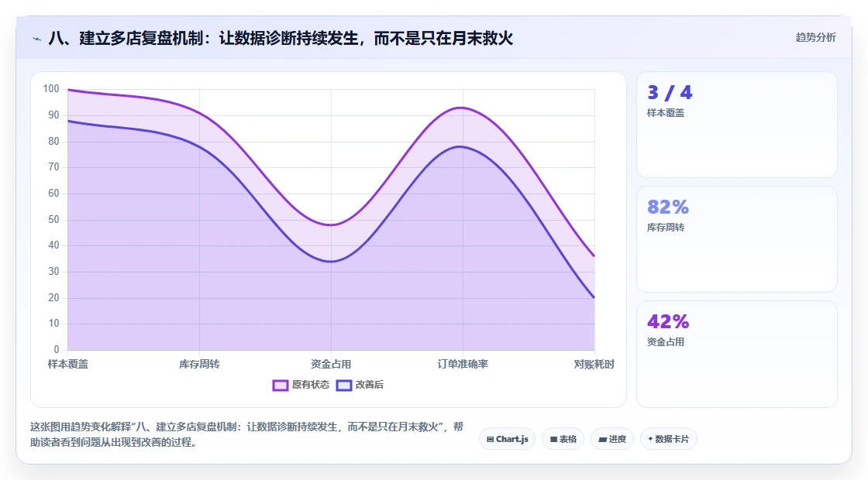Toggle the 原有状态 legend swatch

pyautogui.click(x=280, y=386)
